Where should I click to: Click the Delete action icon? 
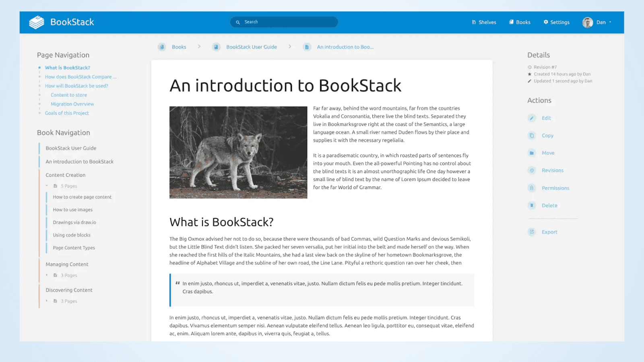[532, 206]
